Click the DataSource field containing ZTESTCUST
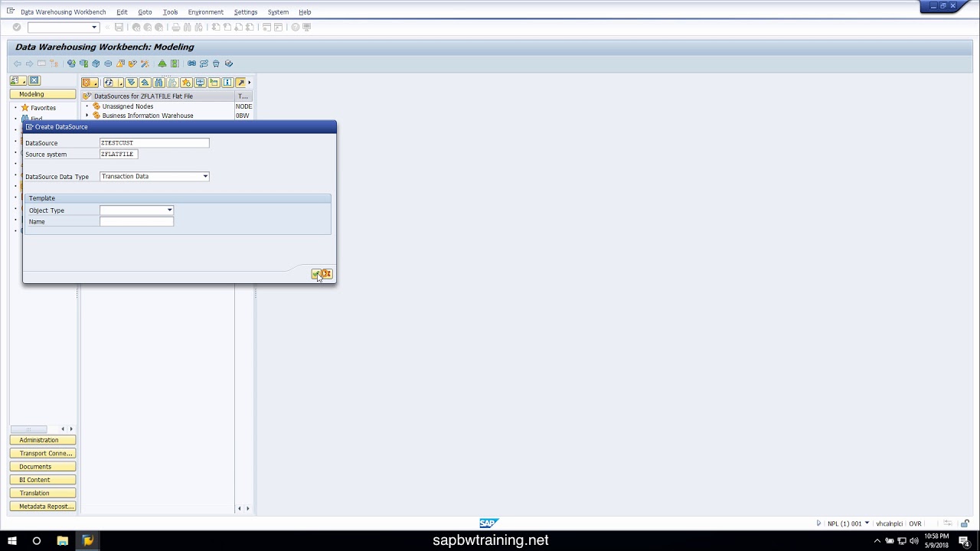 tap(154, 143)
